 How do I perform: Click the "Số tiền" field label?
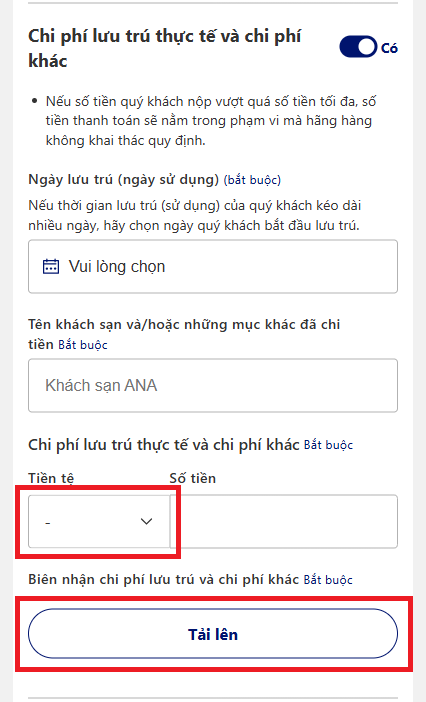(x=192, y=478)
